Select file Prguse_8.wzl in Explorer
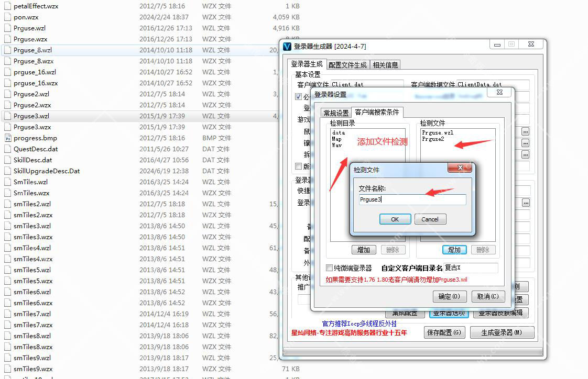Viewport: 588px width, 379px height. pyautogui.click(x=33, y=50)
